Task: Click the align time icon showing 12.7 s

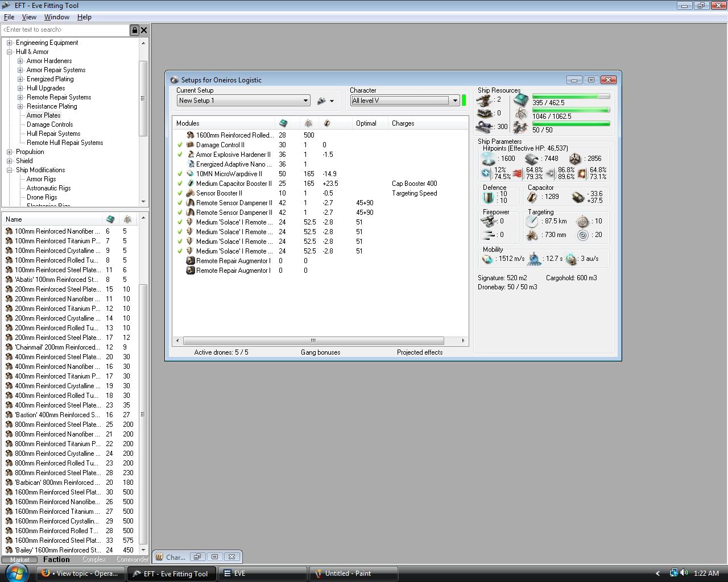Action: pyautogui.click(x=534, y=259)
